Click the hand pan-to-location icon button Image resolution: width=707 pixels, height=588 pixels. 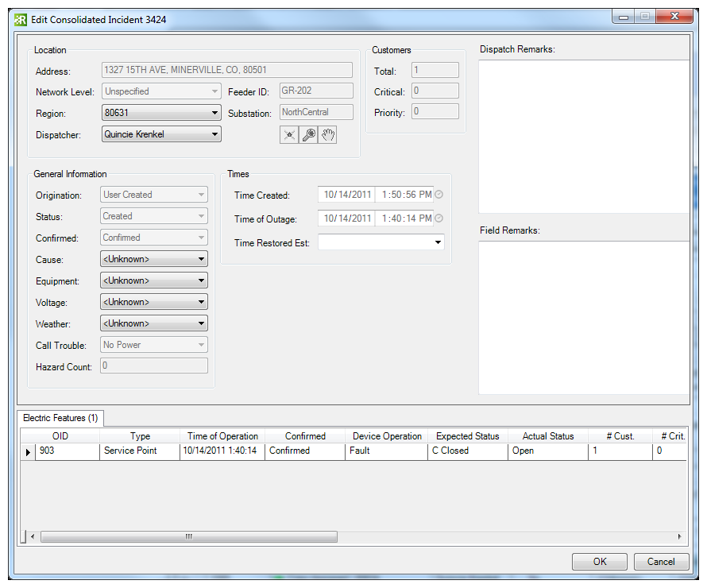coord(327,135)
